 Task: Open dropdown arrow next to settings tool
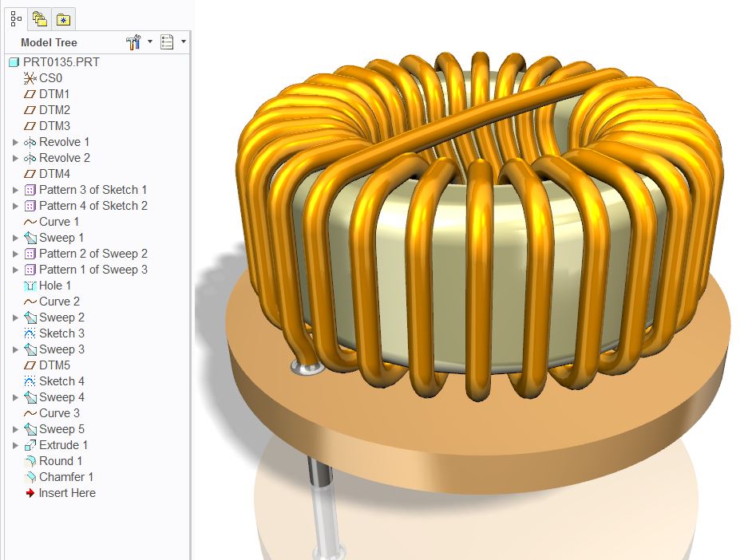coord(150,41)
